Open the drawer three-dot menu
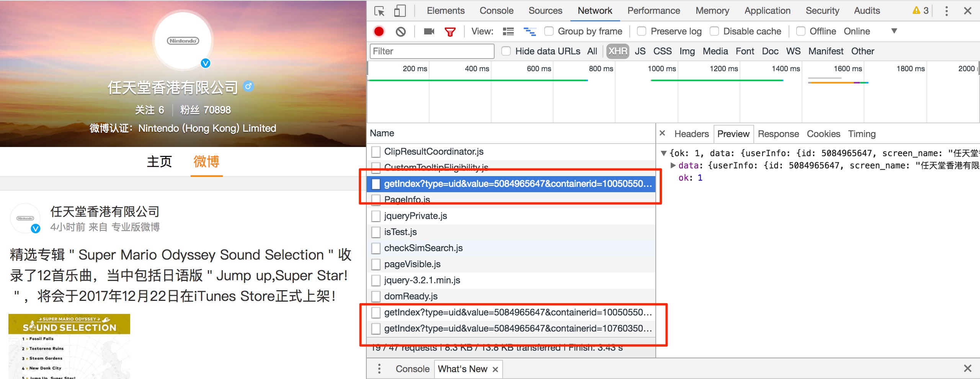980x379 pixels. (379, 369)
